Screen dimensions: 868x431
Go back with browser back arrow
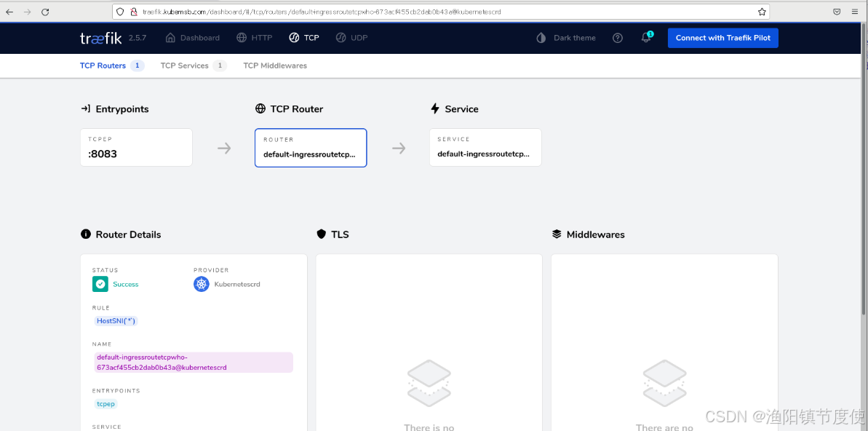point(9,12)
